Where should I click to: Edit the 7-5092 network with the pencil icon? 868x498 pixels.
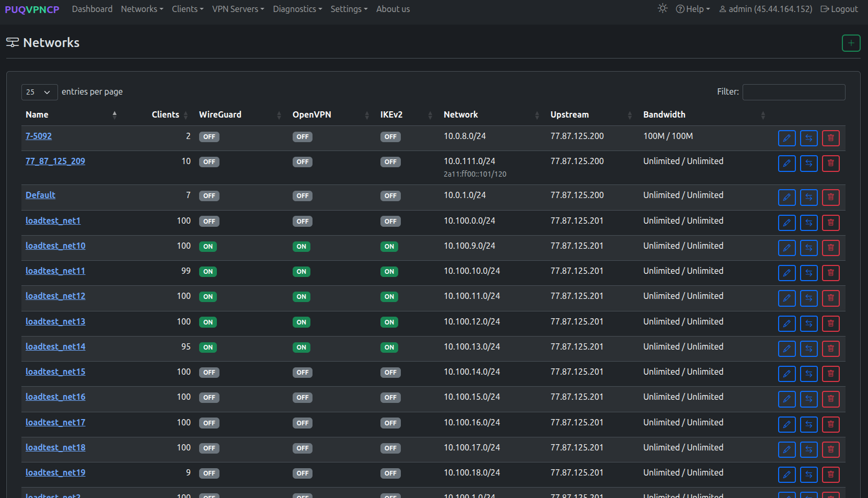click(x=786, y=138)
